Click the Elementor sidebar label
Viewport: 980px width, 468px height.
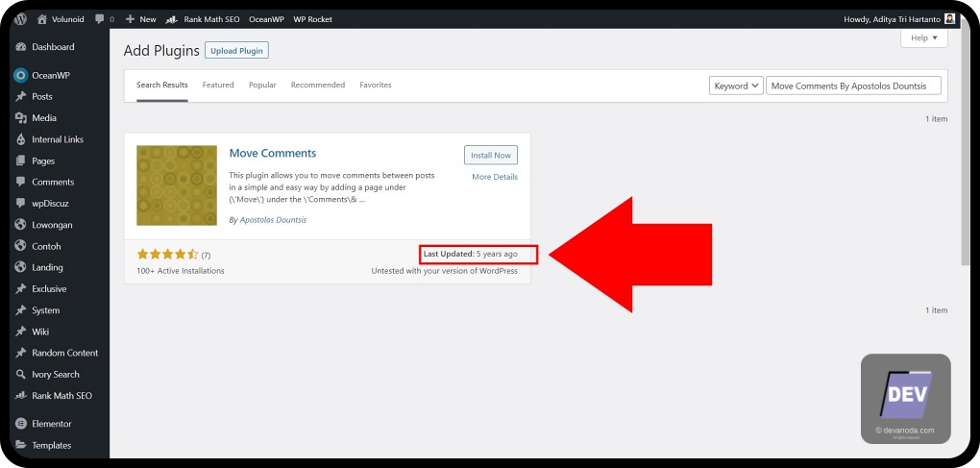click(x=52, y=424)
